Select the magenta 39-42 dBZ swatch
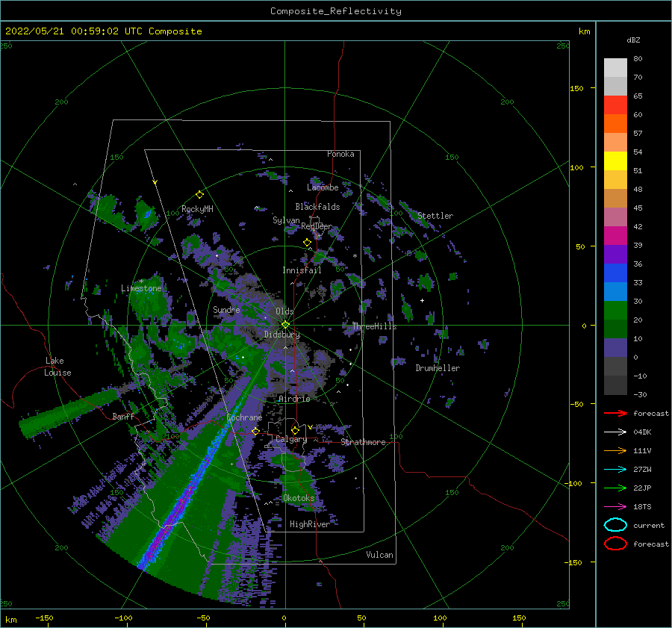Image resolution: width=672 pixels, height=628 pixels. click(615, 236)
